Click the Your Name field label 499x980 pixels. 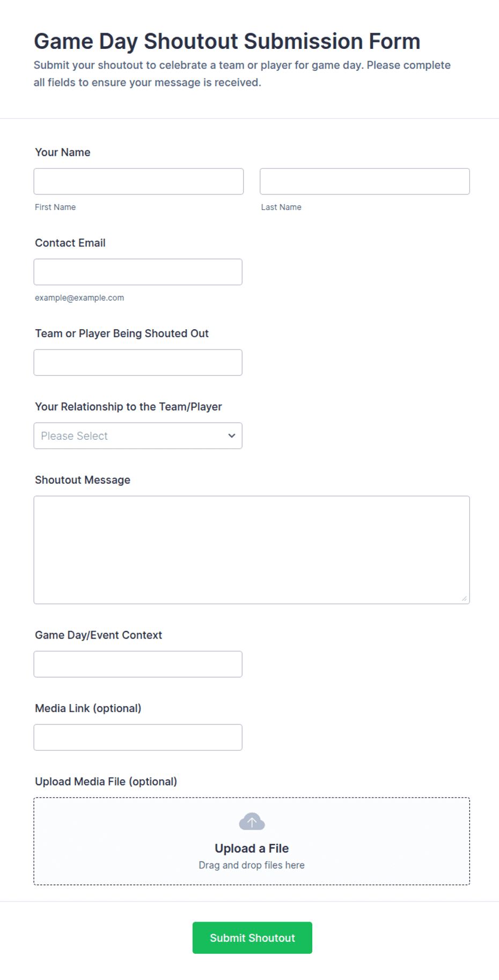point(63,153)
